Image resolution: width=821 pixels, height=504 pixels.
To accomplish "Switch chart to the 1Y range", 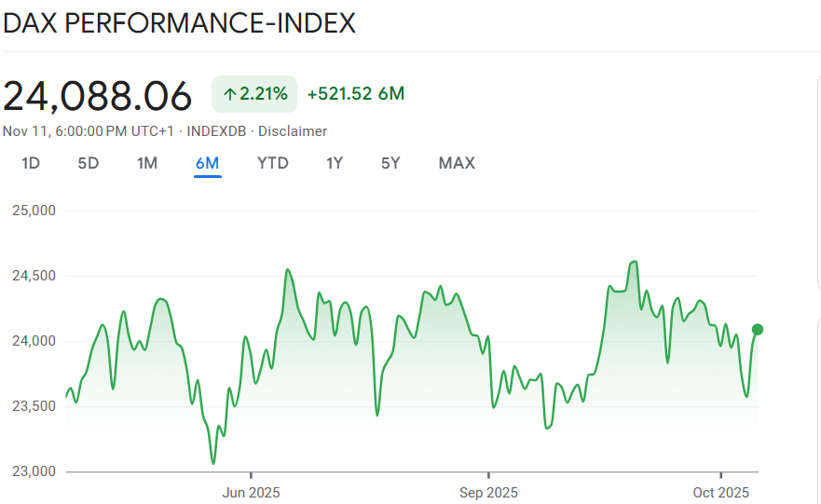I will [335, 163].
